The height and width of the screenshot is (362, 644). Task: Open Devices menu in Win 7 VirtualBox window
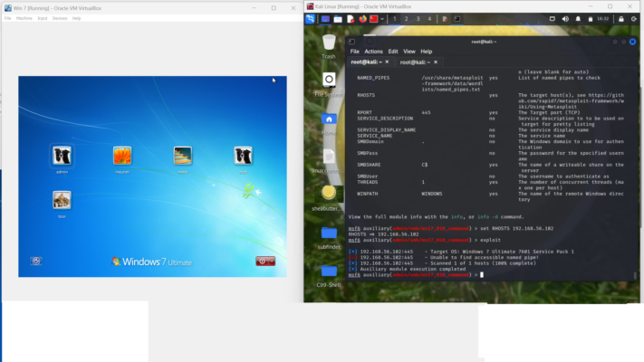[x=60, y=18]
